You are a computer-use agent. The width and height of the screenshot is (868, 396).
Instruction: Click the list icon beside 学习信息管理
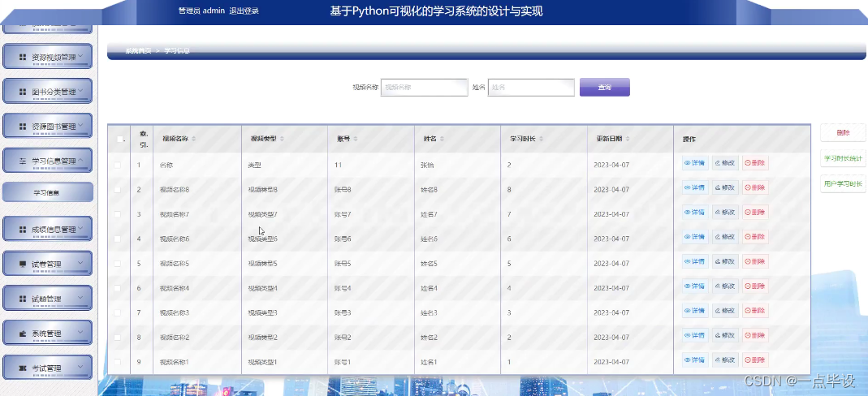(x=23, y=161)
